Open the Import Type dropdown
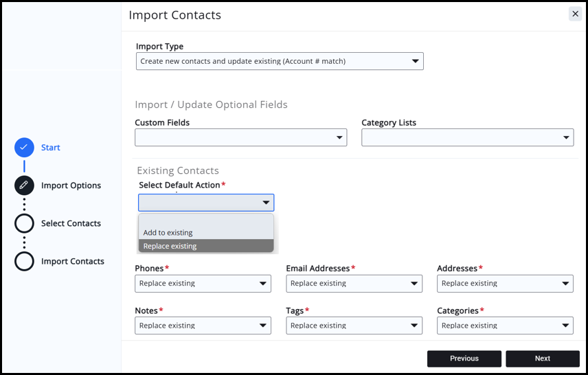 tap(280, 61)
